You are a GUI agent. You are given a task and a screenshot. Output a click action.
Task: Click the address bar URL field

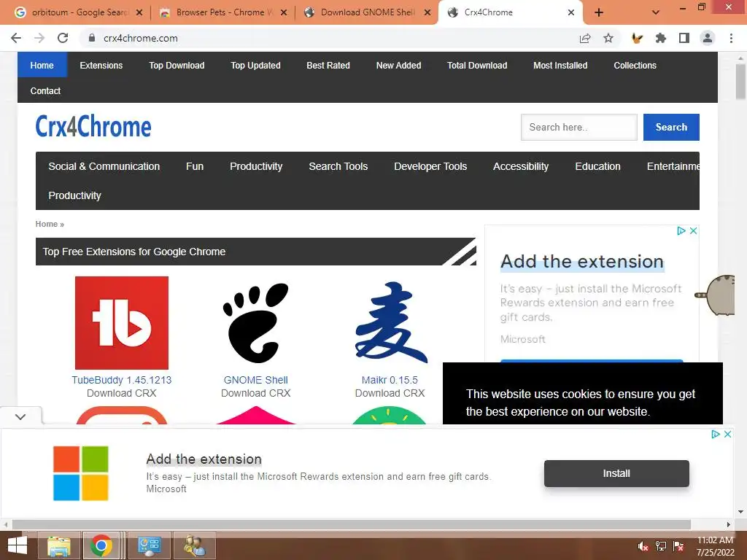(329, 38)
